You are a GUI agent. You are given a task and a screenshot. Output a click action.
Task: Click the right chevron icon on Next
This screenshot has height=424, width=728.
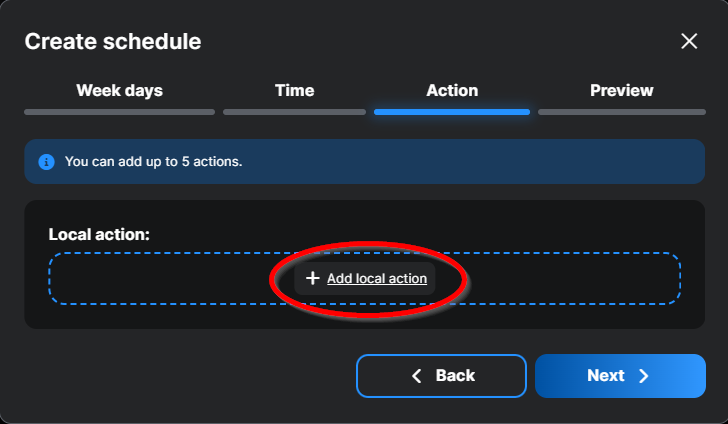[644, 376]
